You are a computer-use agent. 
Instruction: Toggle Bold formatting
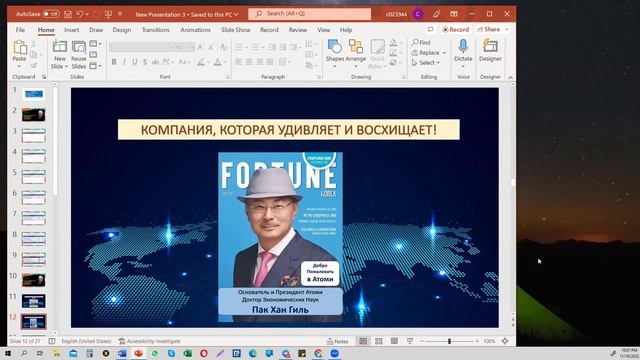point(114,62)
